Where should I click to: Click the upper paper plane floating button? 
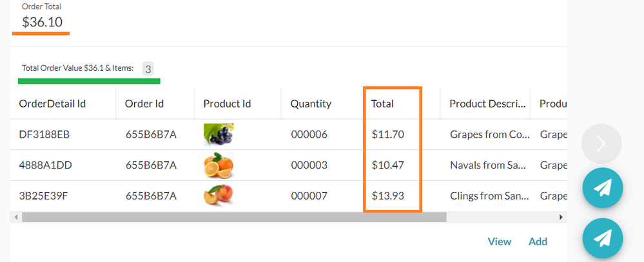pos(603,188)
